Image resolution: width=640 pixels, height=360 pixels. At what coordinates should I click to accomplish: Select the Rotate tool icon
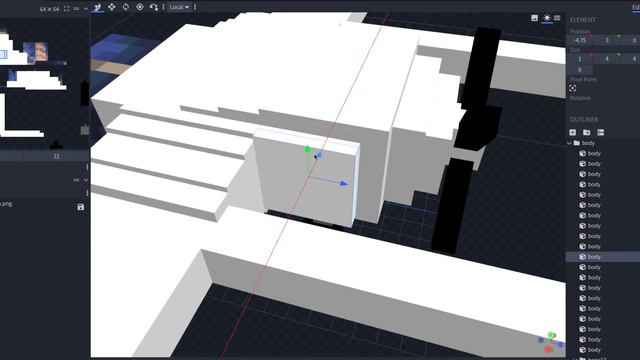pos(126,7)
